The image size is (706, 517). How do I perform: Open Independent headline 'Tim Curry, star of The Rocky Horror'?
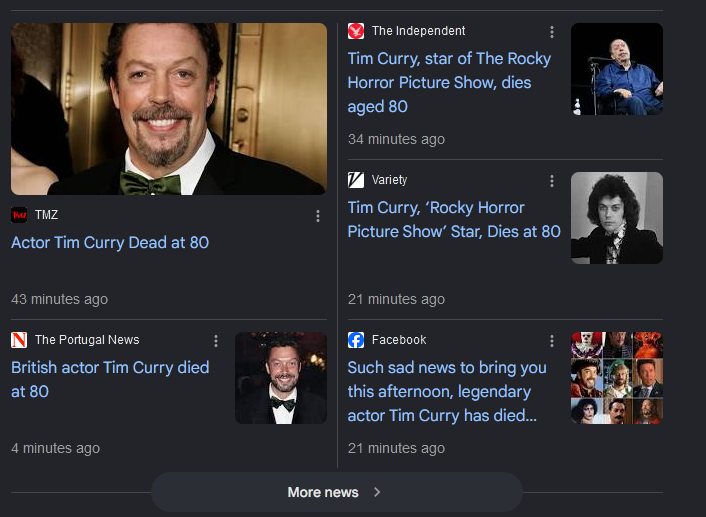click(449, 83)
